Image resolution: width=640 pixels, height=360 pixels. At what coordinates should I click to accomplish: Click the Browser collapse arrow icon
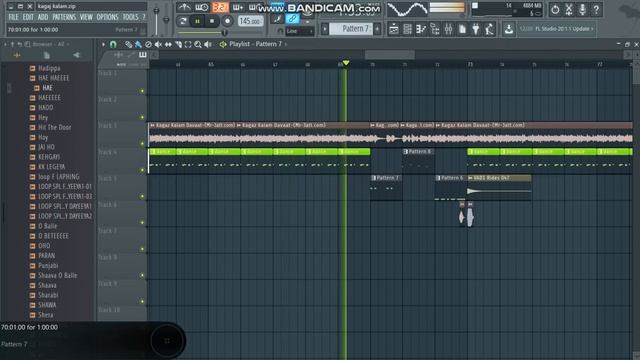(76, 55)
